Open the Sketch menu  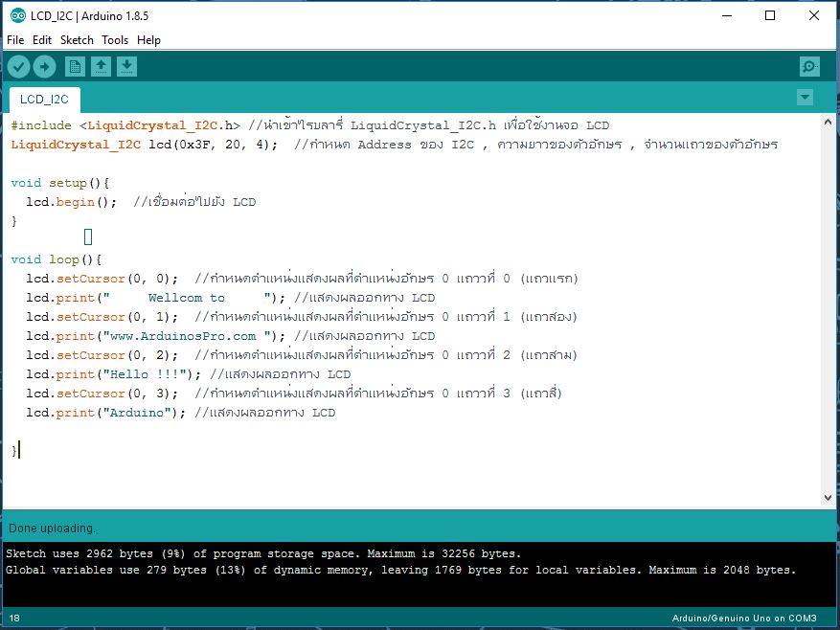point(77,40)
